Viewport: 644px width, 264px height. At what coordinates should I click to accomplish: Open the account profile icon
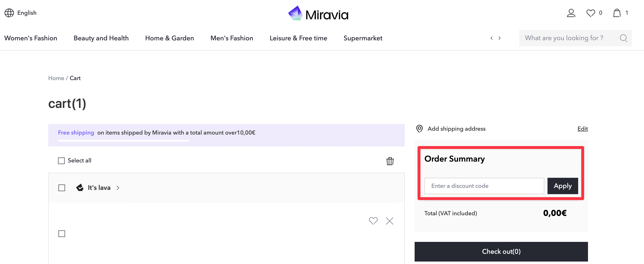point(571,13)
